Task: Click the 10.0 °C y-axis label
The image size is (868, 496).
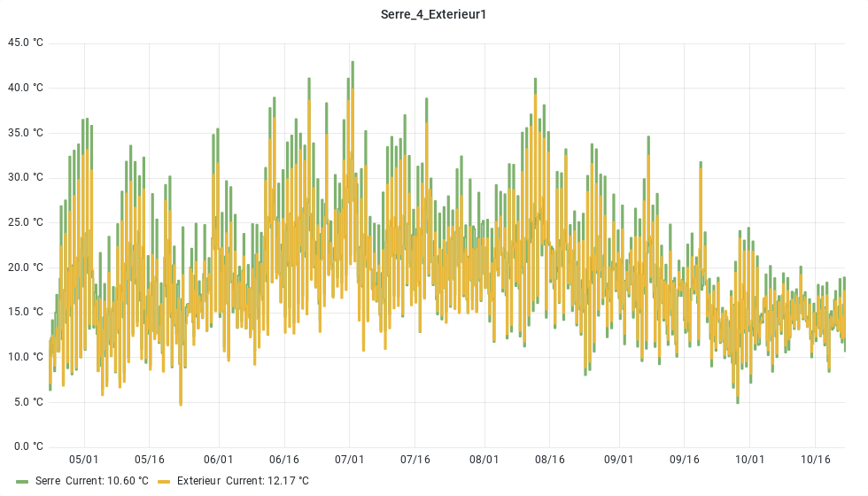Action: click(26, 357)
